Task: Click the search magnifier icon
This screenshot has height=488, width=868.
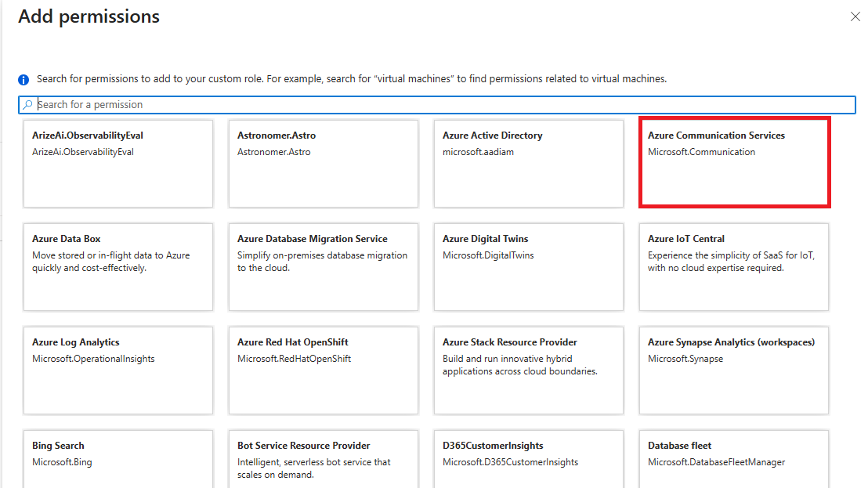Action: pyautogui.click(x=28, y=105)
